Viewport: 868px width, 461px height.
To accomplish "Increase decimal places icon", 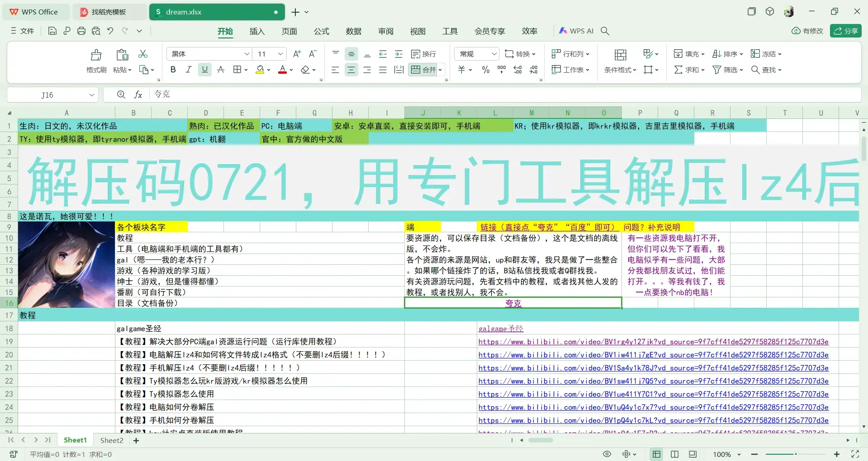I will tap(517, 70).
